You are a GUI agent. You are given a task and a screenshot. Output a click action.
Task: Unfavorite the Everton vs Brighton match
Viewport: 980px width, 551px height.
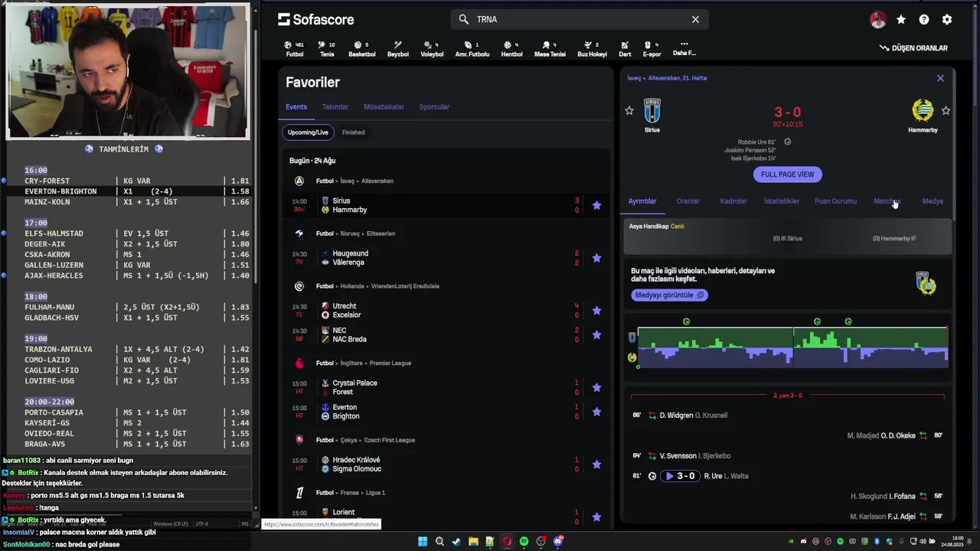point(596,412)
